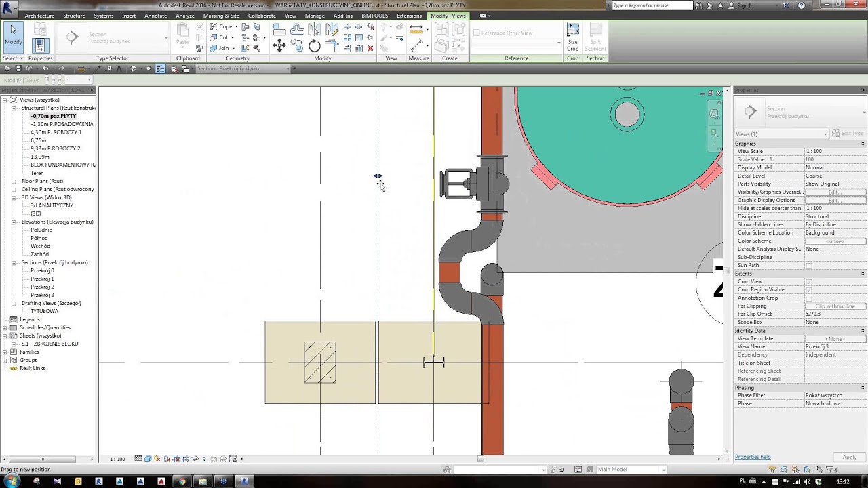Click the Chrome icon in taskbar

[x=182, y=481]
